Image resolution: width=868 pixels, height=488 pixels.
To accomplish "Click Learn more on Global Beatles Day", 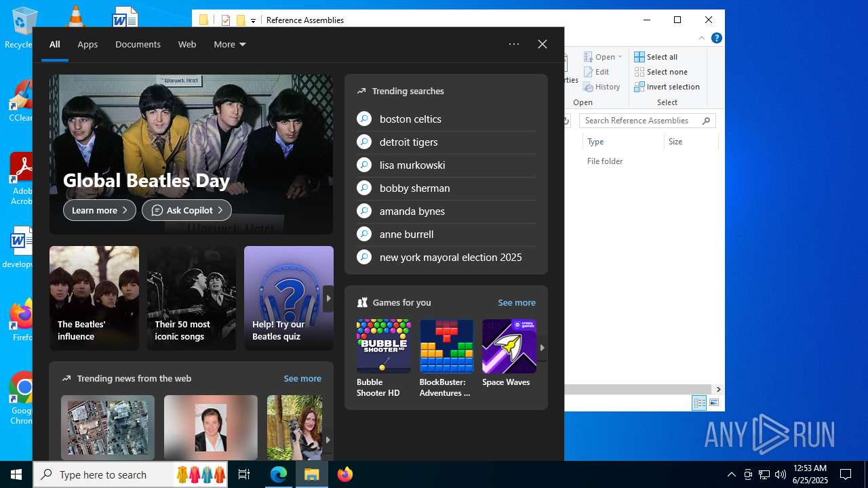I will click(x=100, y=210).
